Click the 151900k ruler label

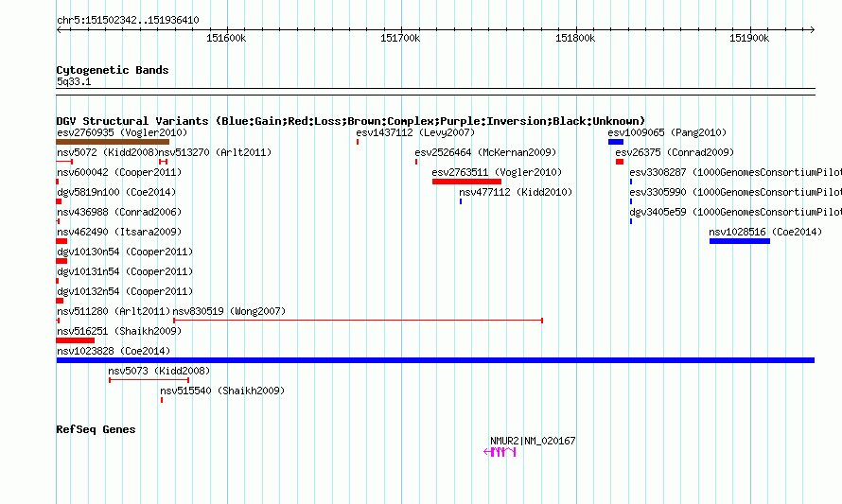(x=749, y=38)
